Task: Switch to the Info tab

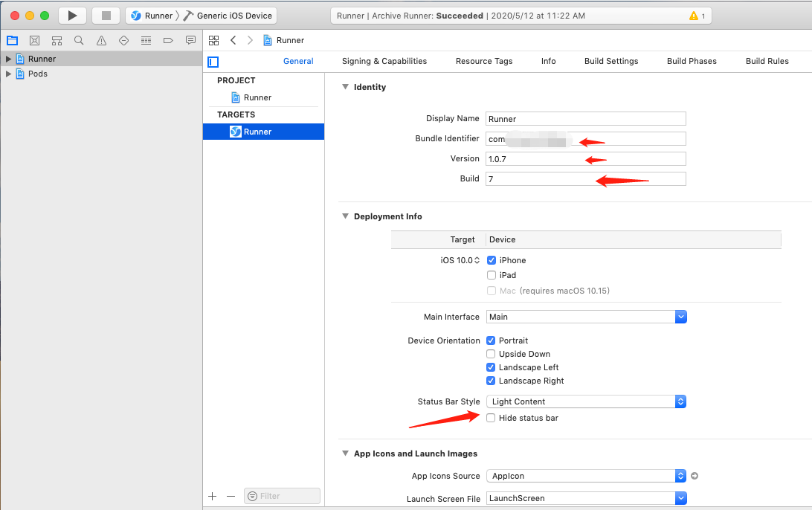Action: tap(549, 61)
